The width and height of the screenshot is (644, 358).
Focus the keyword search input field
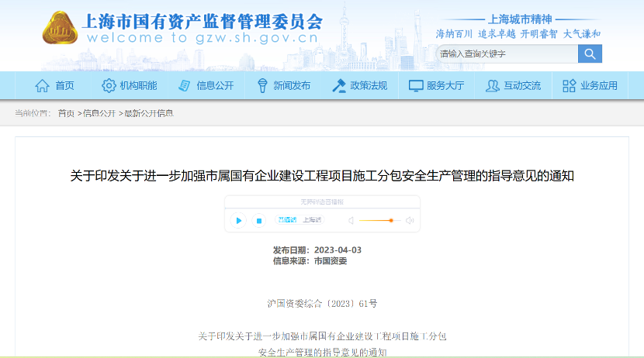(x=507, y=53)
